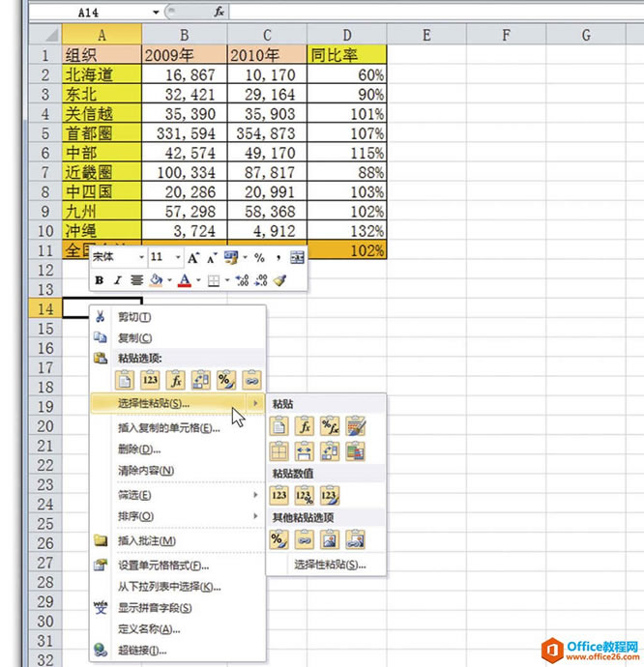Open fill color dropdown arrow

pos(169,280)
